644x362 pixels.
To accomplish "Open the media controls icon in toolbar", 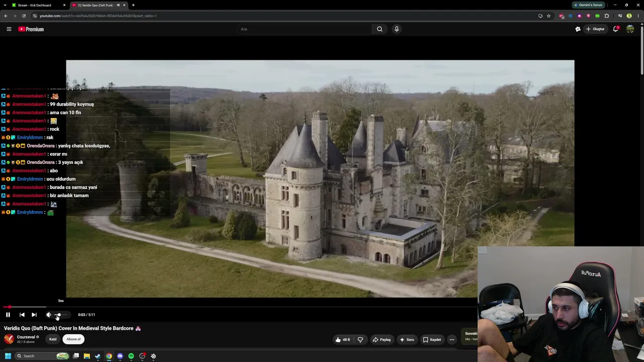I will [x=620, y=16].
